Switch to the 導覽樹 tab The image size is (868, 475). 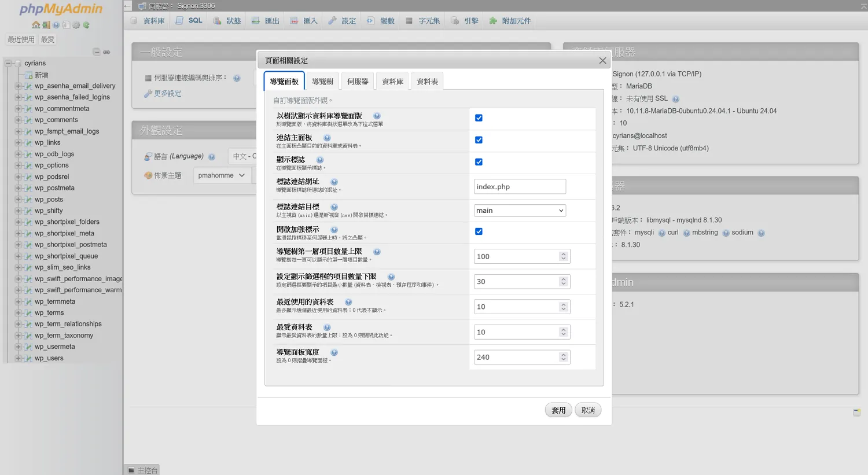pos(322,82)
